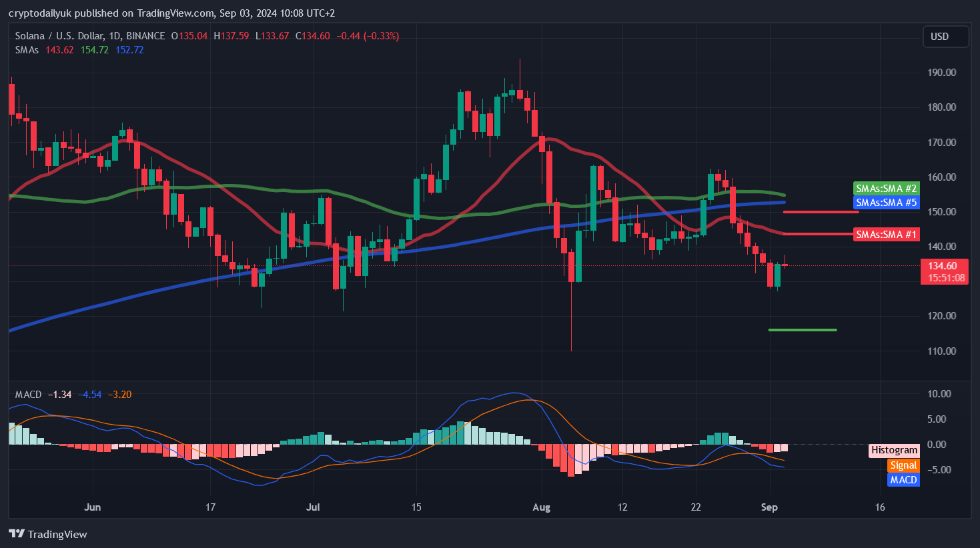Click the MACD indicator title
Viewport: 980px width, 548px height.
[28, 395]
